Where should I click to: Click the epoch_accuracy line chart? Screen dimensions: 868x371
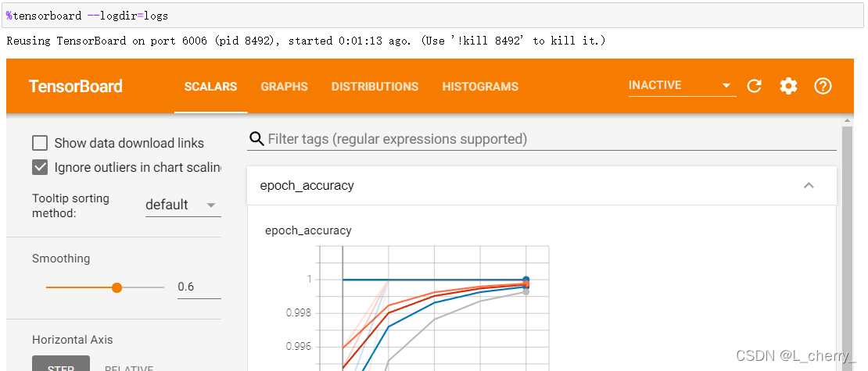pos(433,309)
